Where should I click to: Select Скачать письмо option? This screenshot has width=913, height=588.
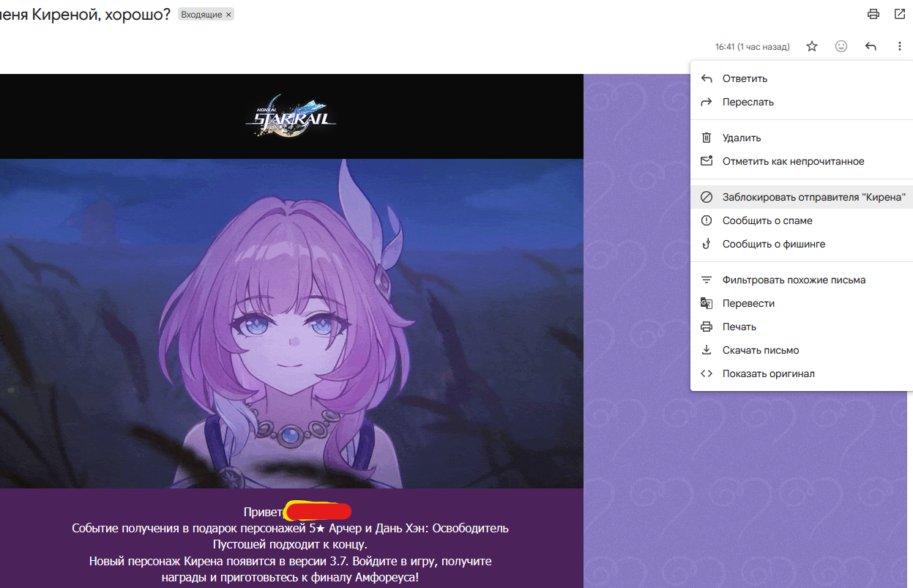pyautogui.click(x=802, y=350)
